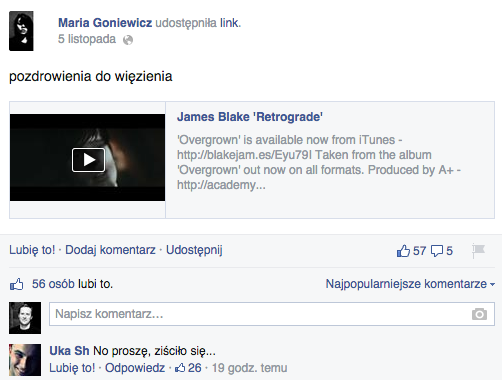This screenshot has height=380, width=502.
Task: Click the 'link' word in post header
Action: click(x=229, y=23)
